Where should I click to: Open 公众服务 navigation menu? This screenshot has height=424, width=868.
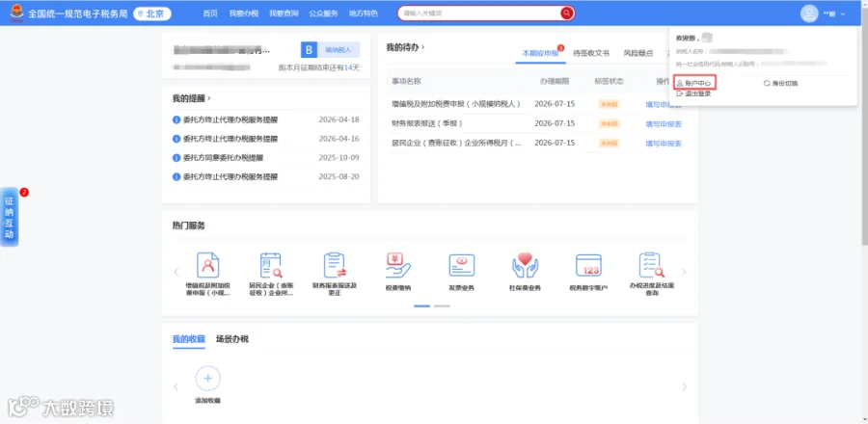pos(323,13)
